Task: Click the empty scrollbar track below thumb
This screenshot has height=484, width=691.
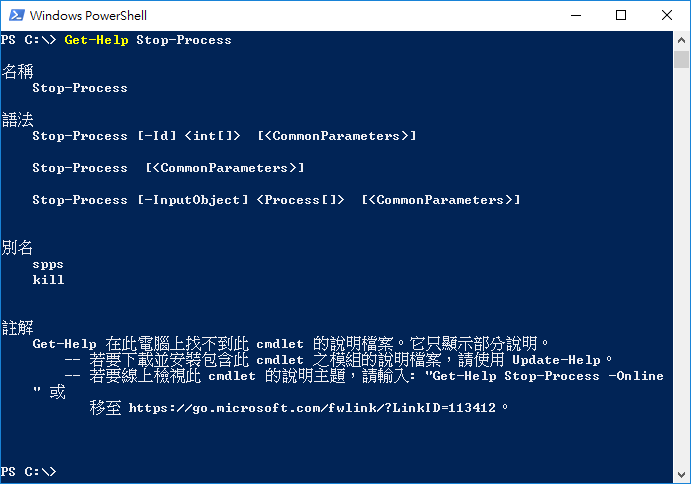Action: [681, 264]
